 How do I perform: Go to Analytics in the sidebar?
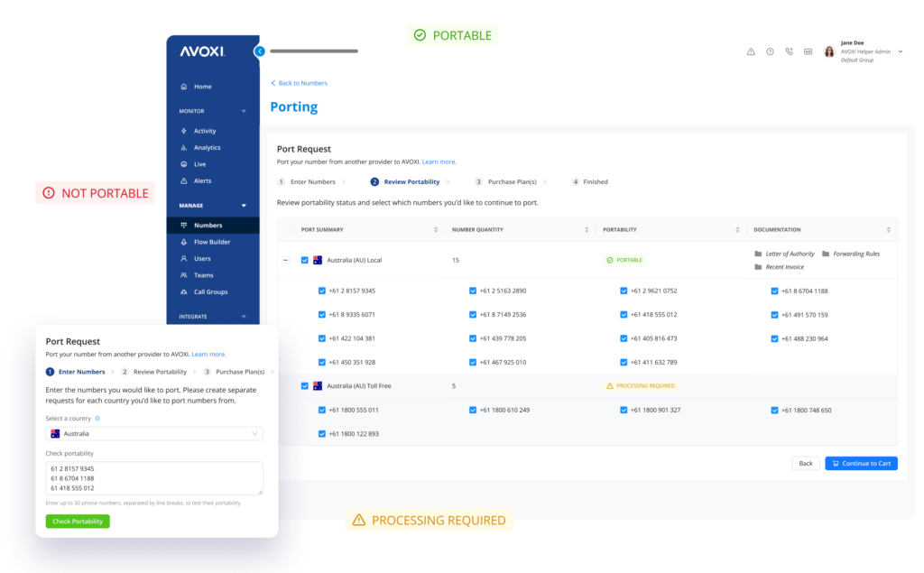pos(207,147)
